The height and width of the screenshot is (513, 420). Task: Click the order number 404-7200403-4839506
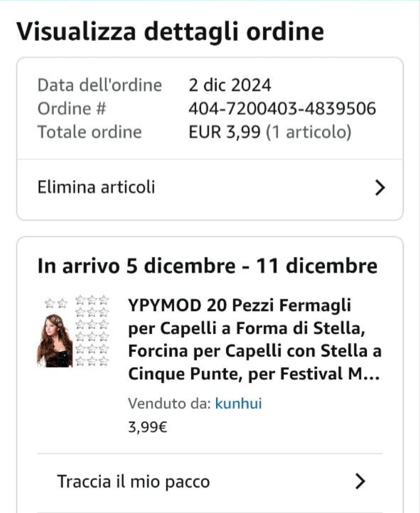pyautogui.click(x=282, y=108)
